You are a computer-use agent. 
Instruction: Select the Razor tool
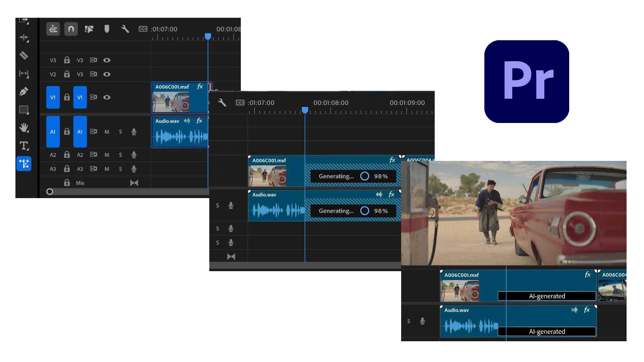tap(24, 56)
